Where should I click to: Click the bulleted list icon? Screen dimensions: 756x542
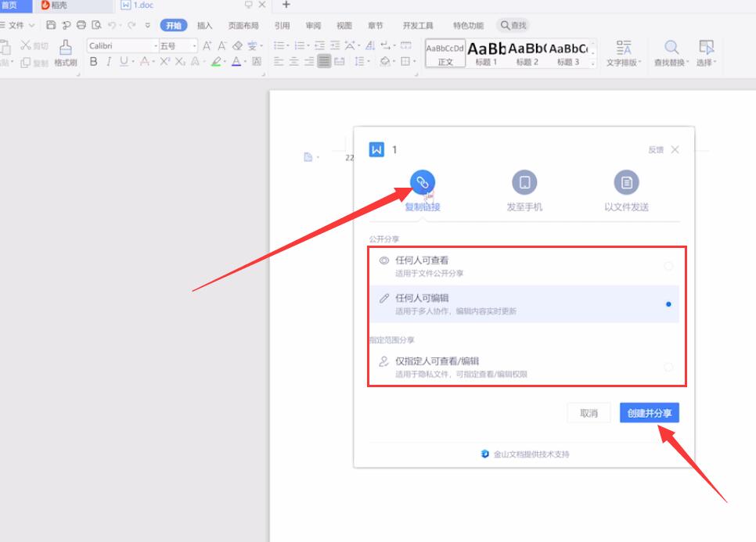tap(279, 46)
